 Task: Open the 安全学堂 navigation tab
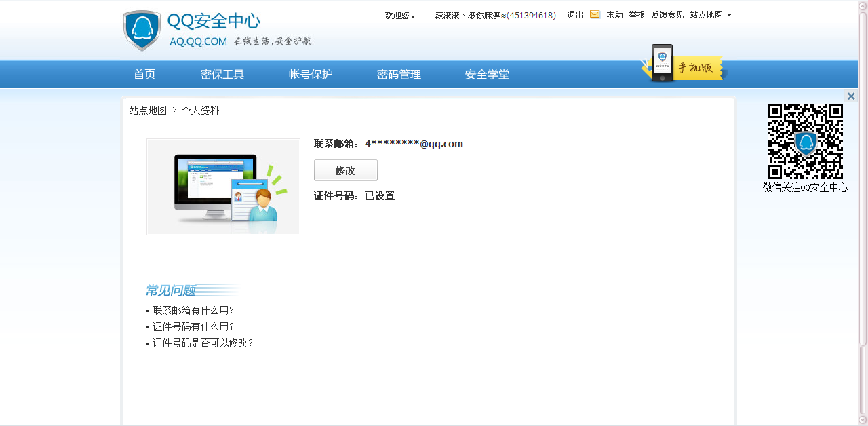point(487,75)
